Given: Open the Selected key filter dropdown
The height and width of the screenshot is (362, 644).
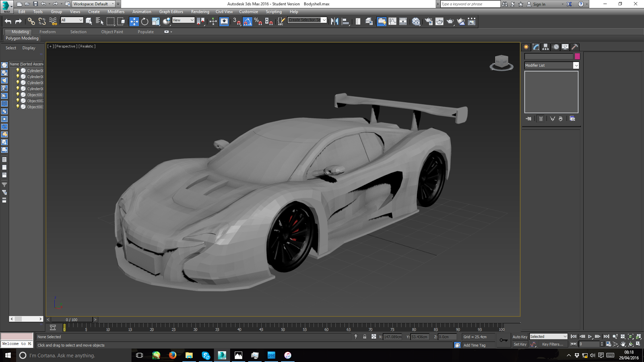Looking at the screenshot, I should 548,337.
